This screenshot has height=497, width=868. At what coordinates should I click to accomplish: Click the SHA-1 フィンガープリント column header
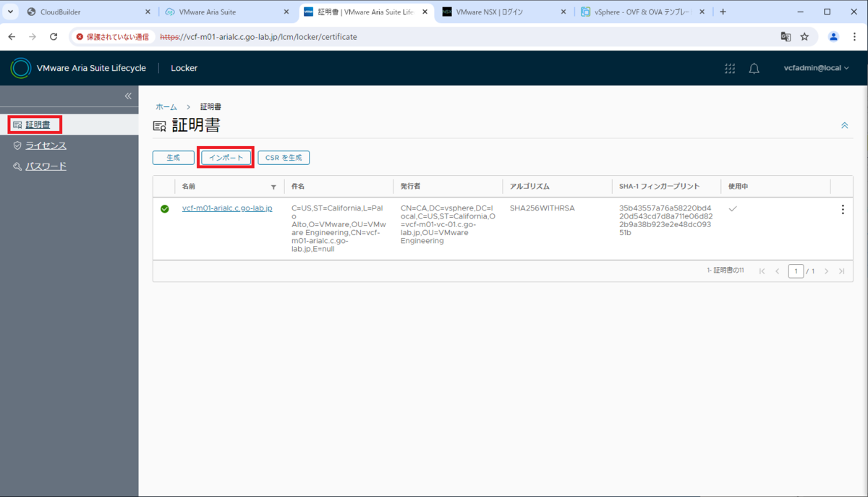click(659, 187)
